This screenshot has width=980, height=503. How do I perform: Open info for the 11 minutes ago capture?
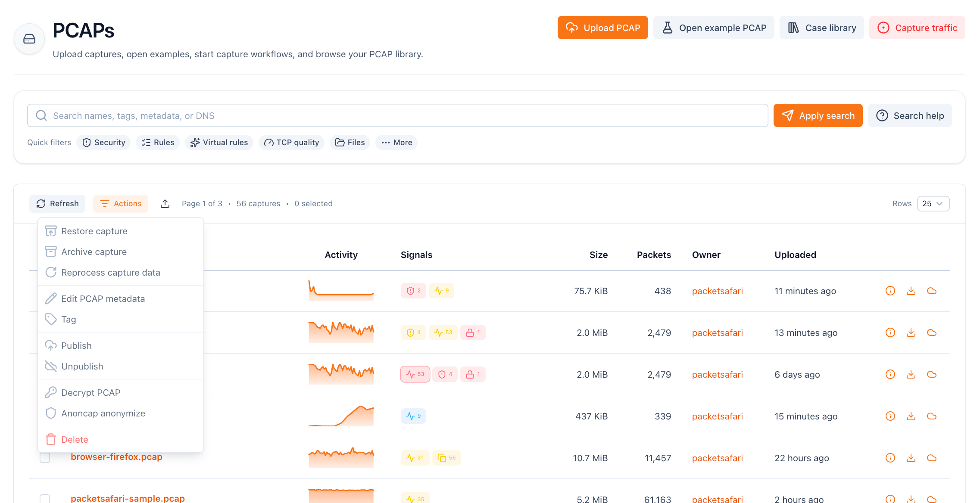890,291
